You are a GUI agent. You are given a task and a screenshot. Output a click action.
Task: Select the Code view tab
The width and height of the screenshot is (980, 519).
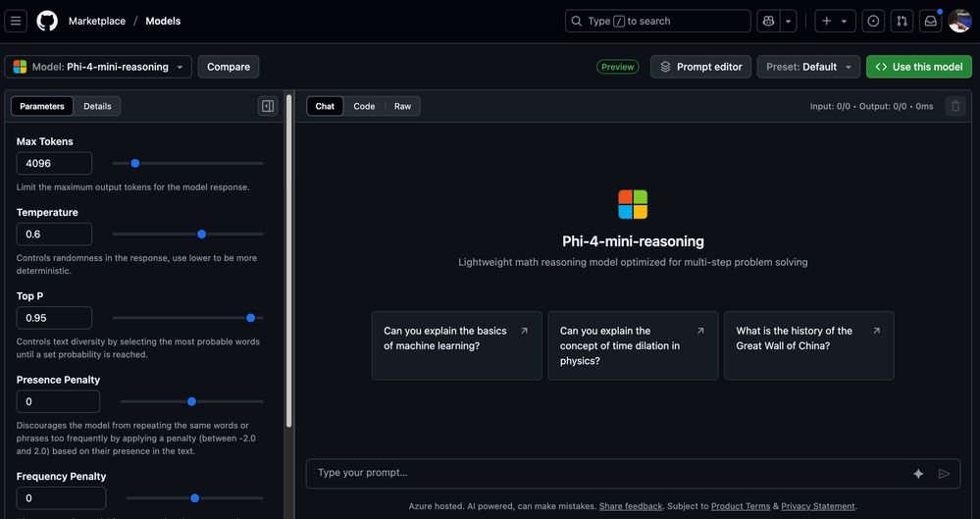(364, 106)
